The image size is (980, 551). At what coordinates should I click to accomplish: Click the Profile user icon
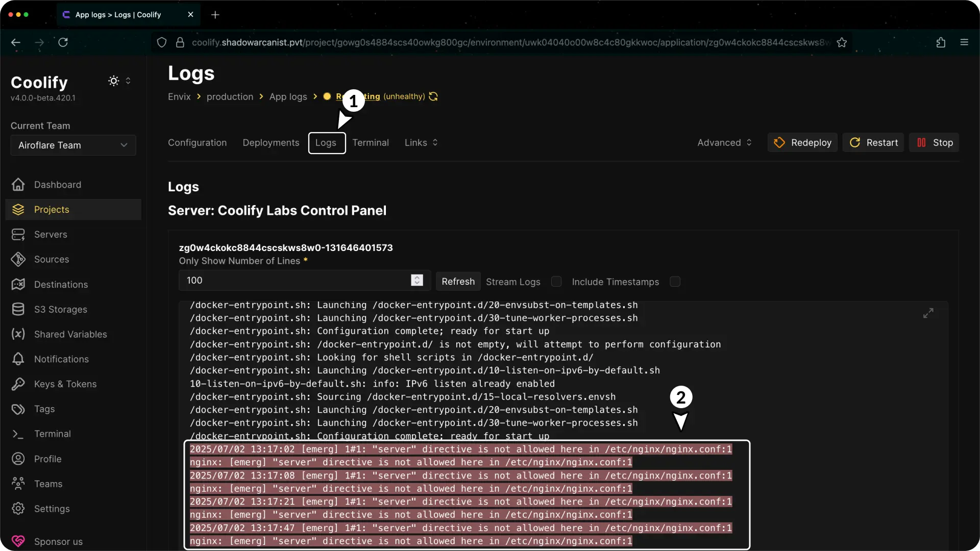pyautogui.click(x=18, y=459)
